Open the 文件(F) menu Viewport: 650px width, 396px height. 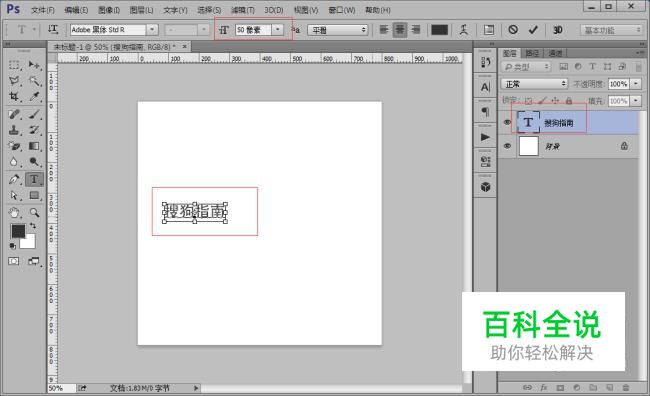pyautogui.click(x=43, y=10)
